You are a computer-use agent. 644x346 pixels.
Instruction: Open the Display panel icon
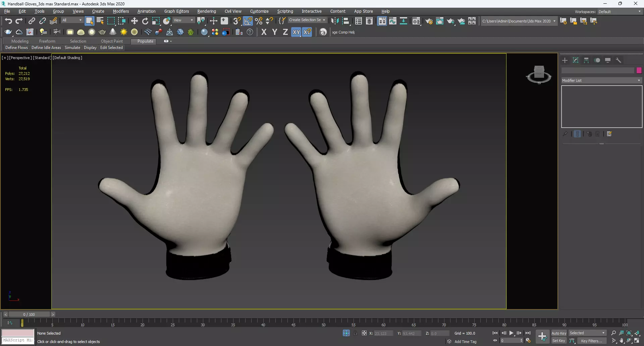point(608,60)
